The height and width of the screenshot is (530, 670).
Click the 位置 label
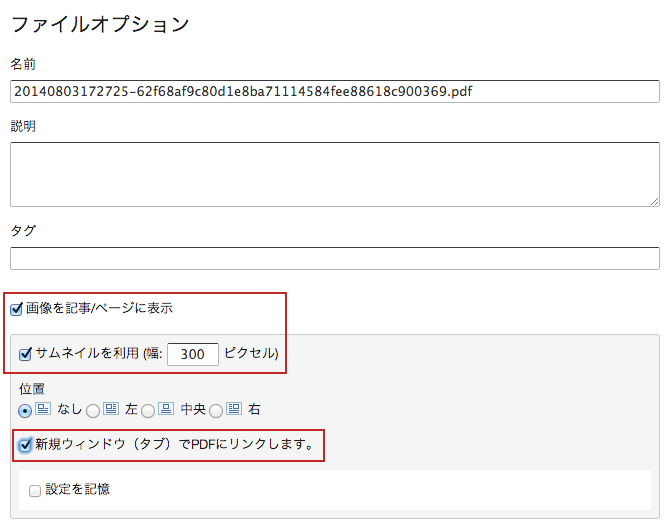coord(32,389)
